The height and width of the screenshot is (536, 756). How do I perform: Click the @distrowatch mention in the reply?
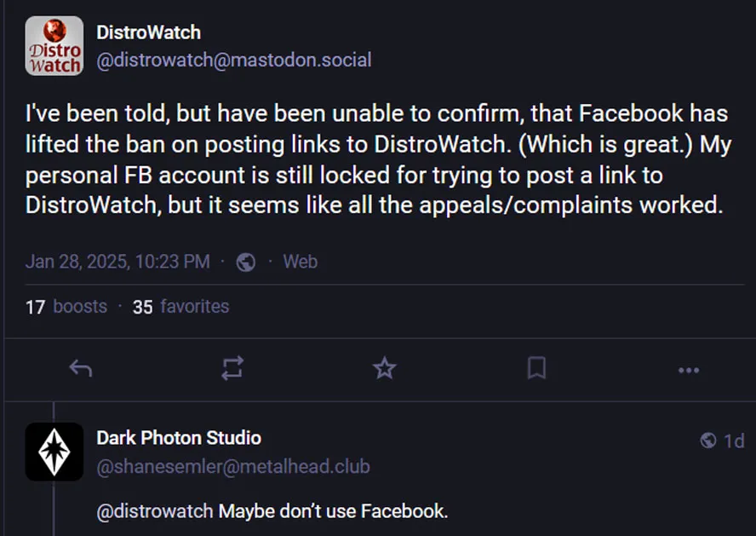pyautogui.click(x=154, y=512)
